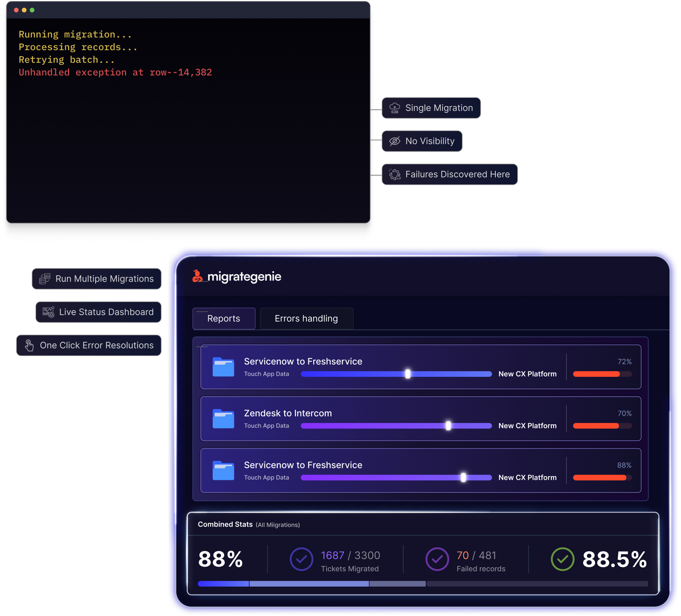Click the 'Running migration...' terminal line
The height and width of the screenshot is (616, 681).
point(75,34)
